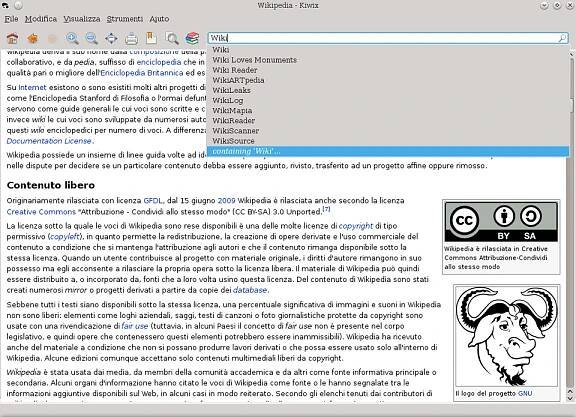Open the Strumenti menu

point(125,19)
